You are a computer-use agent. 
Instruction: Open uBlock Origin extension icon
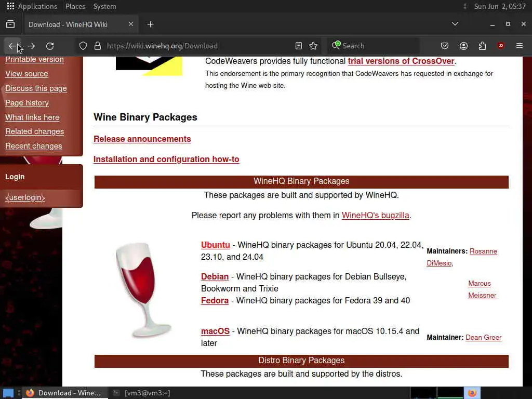point(501,46)
